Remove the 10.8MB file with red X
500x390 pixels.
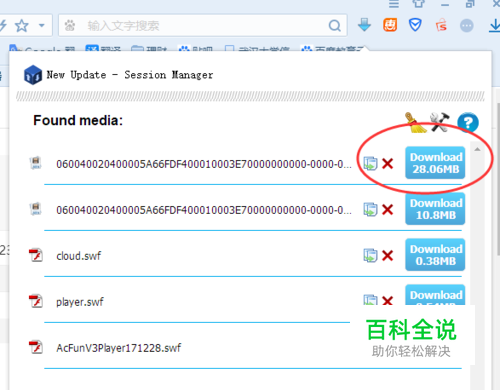(388, 209)
